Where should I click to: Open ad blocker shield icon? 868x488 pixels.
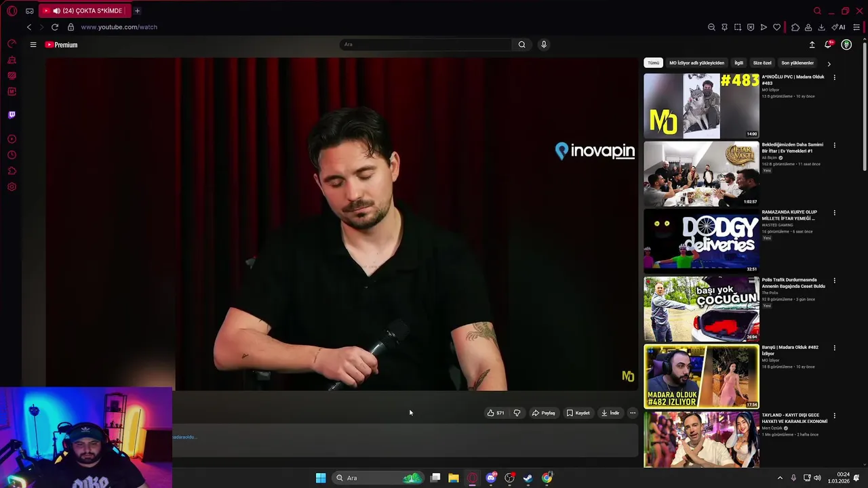pos(751,27)
